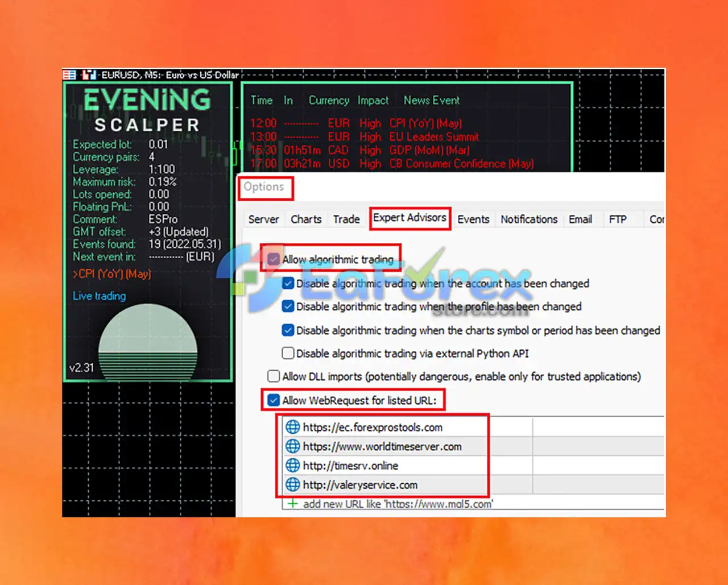The width and height of the screenshot is (728, 585).
Task: Click the CB Consumer Confidence (May) news row
Action: 392,164
